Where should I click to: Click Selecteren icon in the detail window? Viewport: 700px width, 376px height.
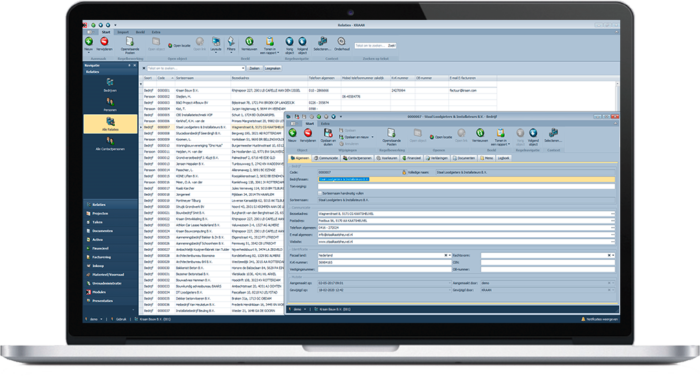pos(553,133)
